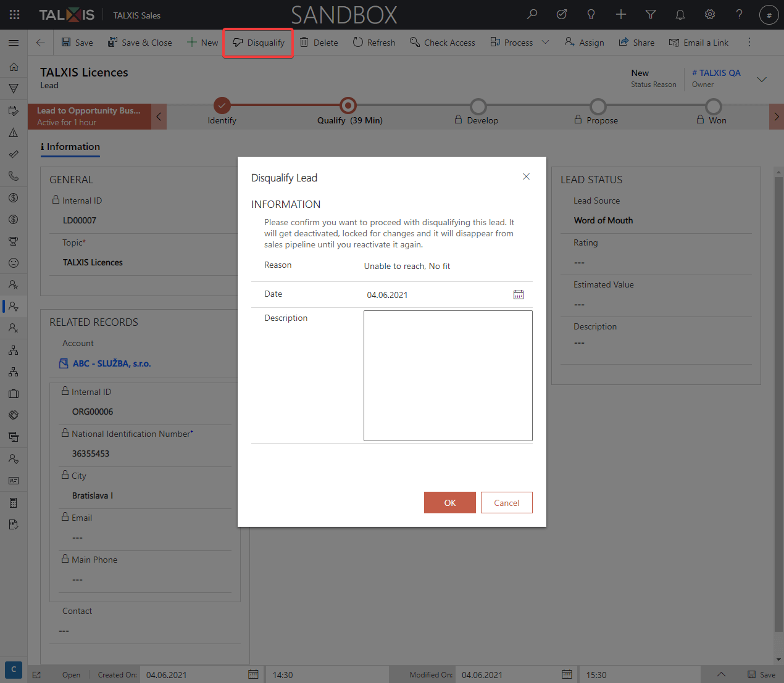Click the search magnifier in the top bar
The height and width of the screenshot is (683, 784).
pyautogui.click(x=532, y=14)
